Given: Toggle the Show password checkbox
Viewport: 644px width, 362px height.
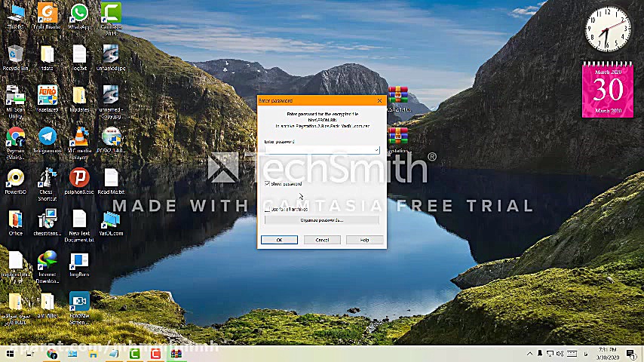Looking at the screenshot, I should coord(268,184).
